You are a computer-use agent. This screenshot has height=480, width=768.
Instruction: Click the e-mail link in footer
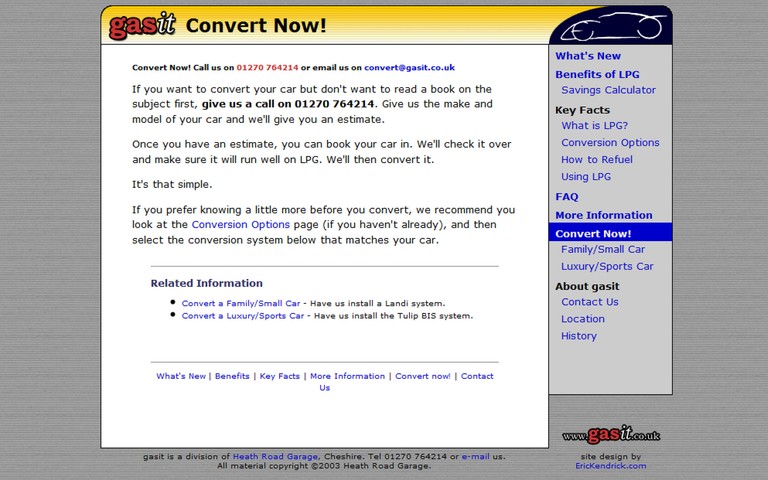point(475,456)
